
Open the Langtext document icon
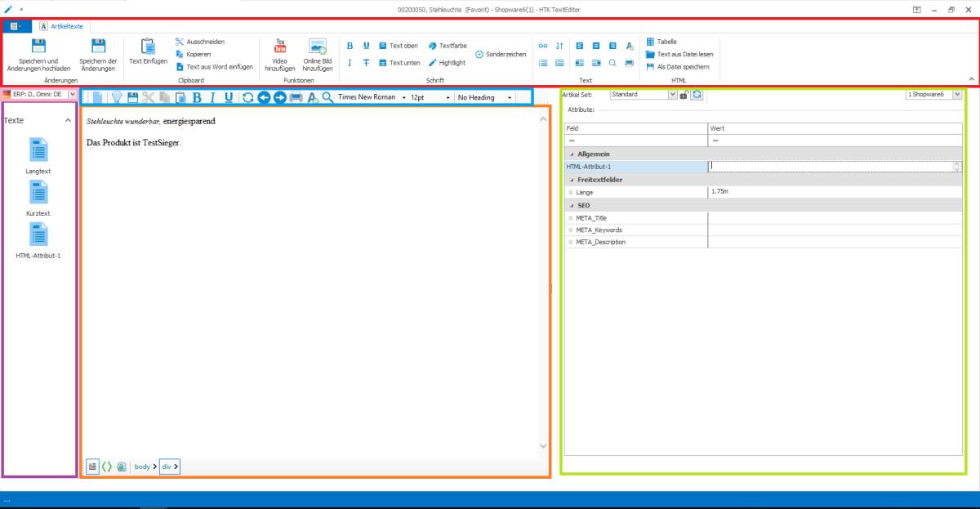tap(38, 150)
